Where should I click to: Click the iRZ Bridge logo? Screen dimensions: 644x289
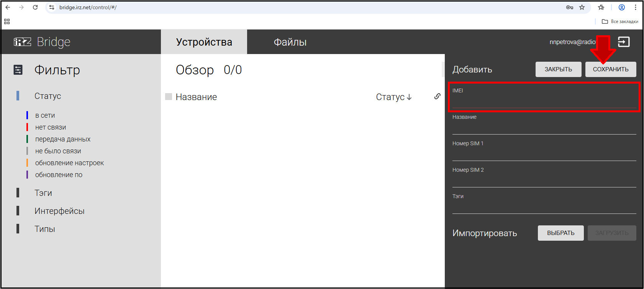pyautogui.click(x=42, y=42)
